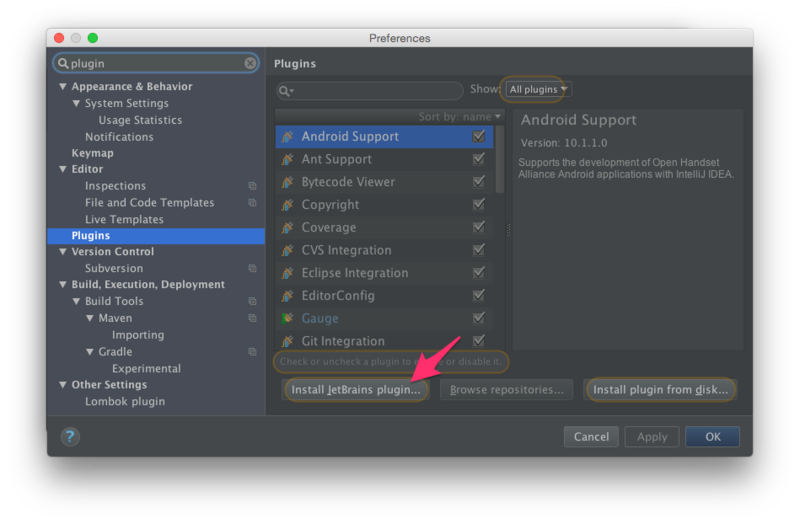Viewport: 800px width, 524px height.
Task: Click the Cancel button
Action: pos(591,437)
